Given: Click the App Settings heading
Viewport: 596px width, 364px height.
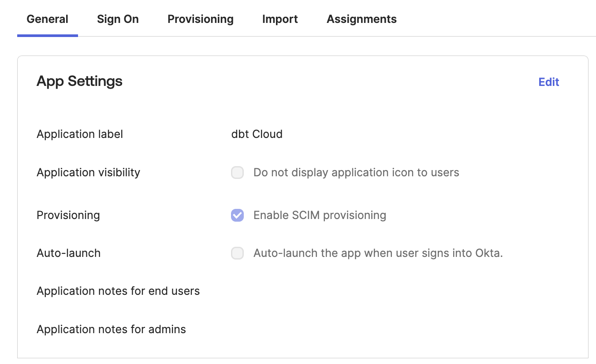Looking at the screenshot, I should point(79,81).
